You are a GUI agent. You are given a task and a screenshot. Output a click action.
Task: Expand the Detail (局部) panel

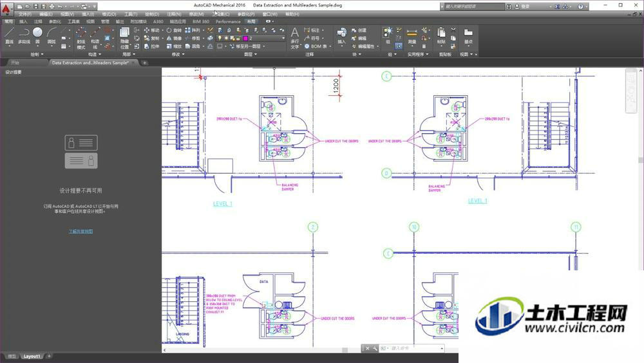click(x=129, y=54)
